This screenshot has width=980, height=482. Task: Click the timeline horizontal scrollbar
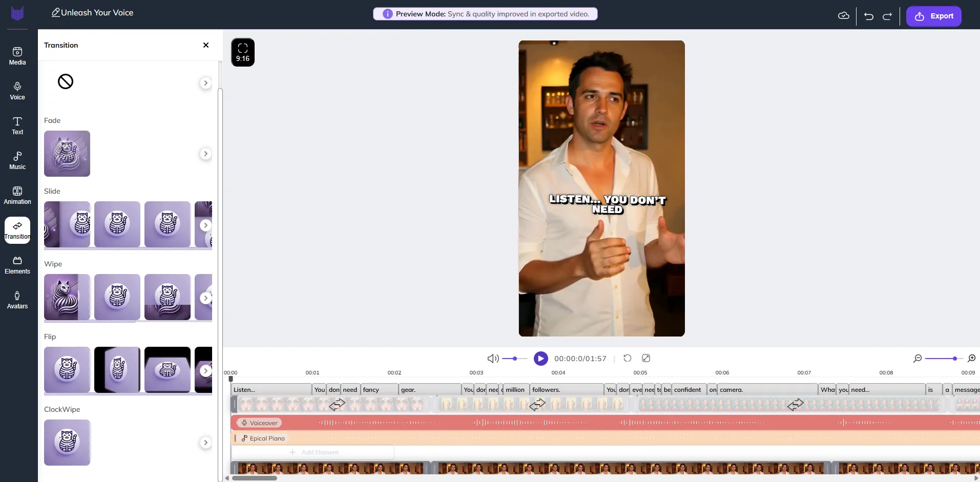(255, 478)
